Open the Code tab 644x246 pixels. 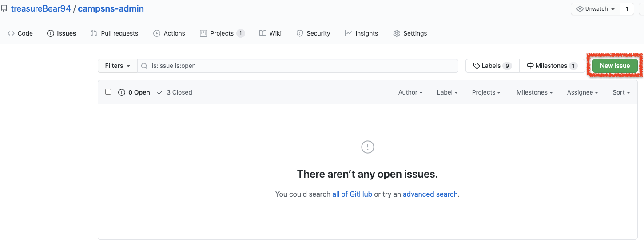pyautogui.click(x=20, y=33)
